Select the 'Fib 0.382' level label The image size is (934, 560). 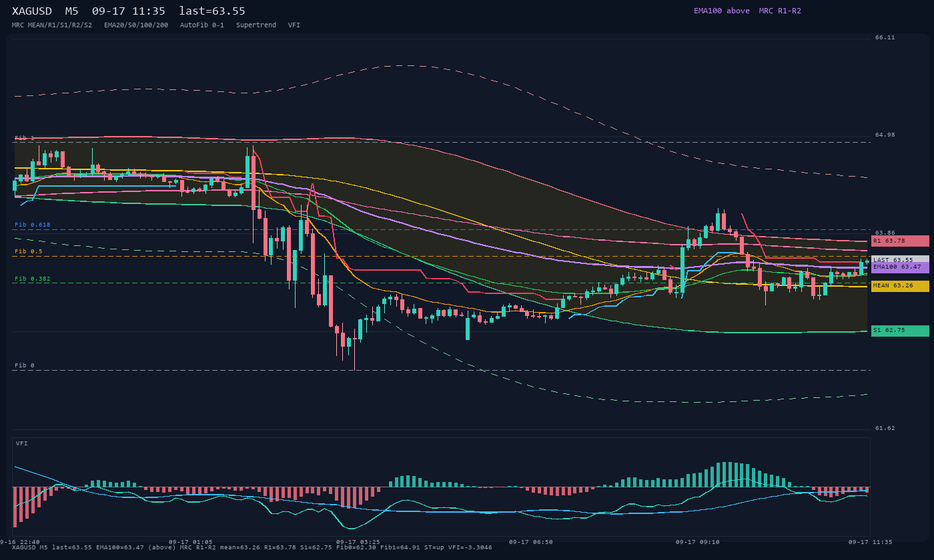(x=33, y=279)
